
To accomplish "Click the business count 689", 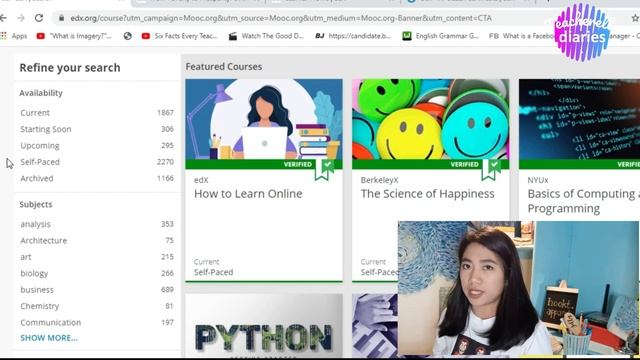I will click(x=167, y=289).
